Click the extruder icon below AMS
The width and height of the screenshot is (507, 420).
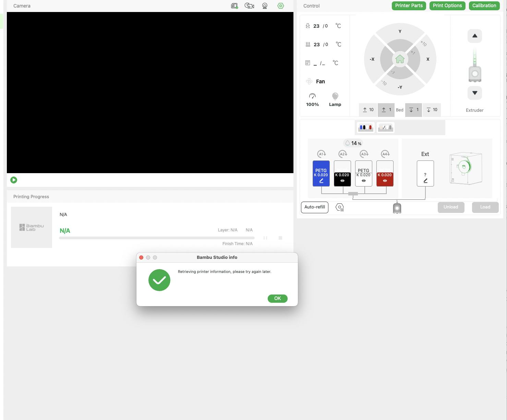(x=397, y=208)
